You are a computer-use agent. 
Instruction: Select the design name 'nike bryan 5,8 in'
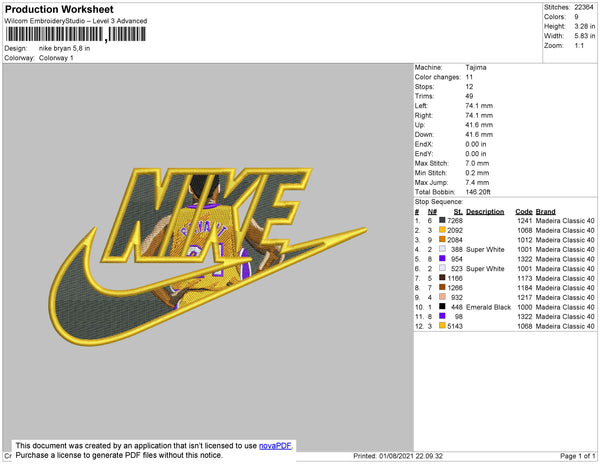point(64,48)
